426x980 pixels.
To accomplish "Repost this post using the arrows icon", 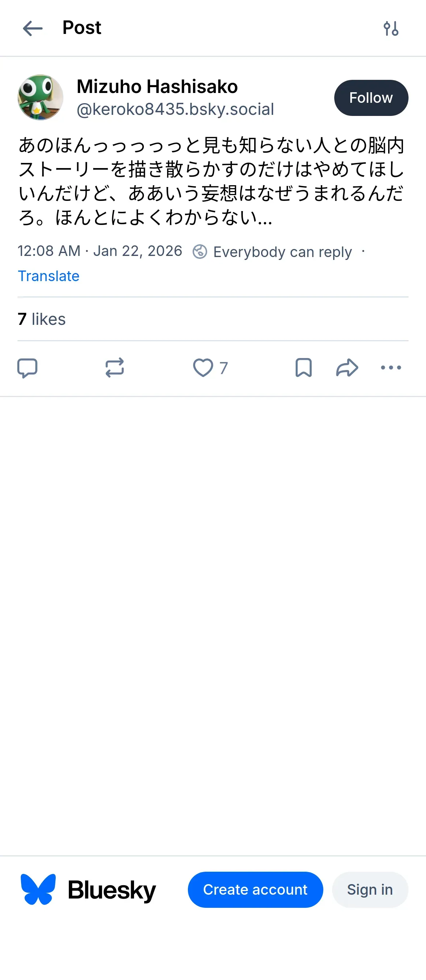I will [x=114, y=368].
